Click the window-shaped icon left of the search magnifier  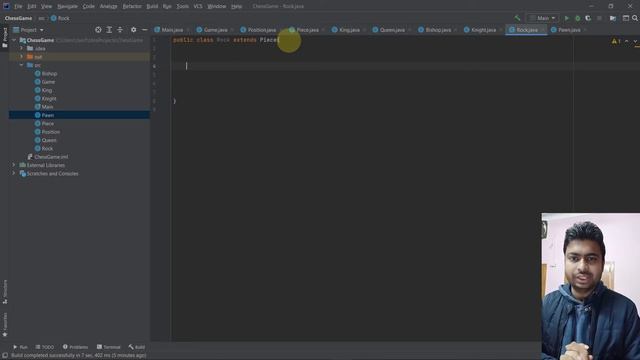(626, 18)
